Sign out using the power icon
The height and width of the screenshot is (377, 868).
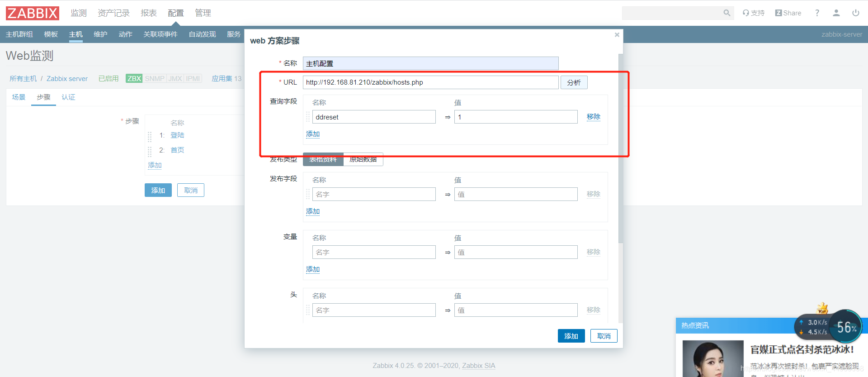pos(856,13)
